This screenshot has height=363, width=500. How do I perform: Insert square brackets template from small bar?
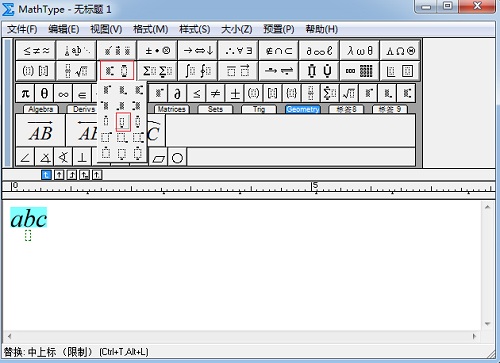(273, 94)
